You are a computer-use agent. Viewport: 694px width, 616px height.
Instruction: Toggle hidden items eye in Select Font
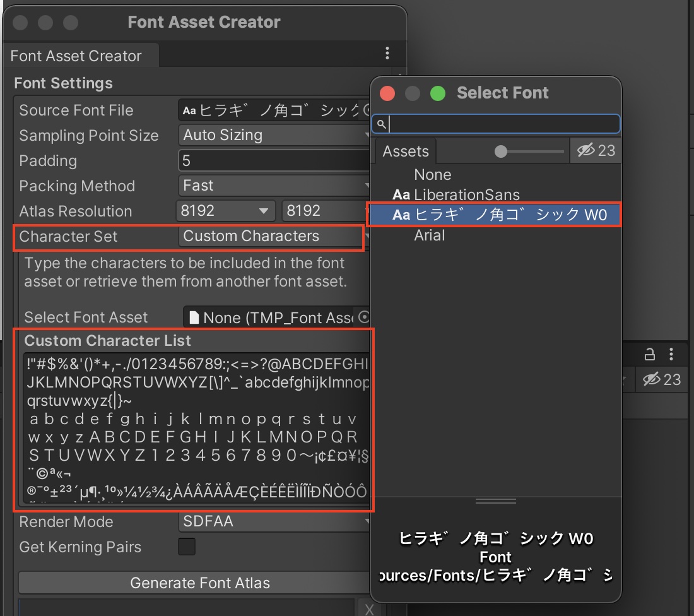[585, 151]
